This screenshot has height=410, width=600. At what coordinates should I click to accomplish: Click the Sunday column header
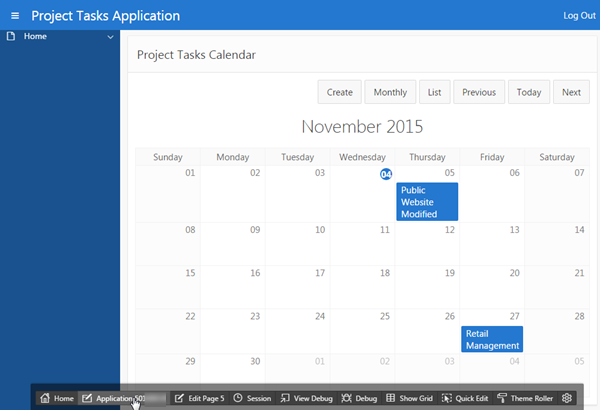click(x=168, y=157)
